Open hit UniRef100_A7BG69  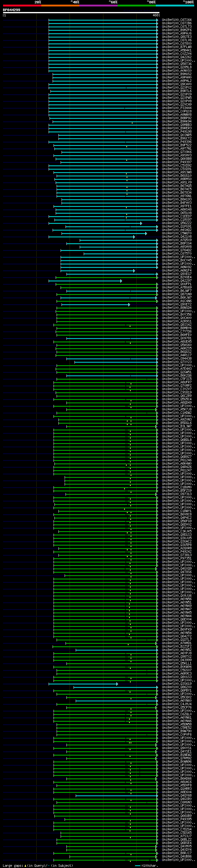[176, 287]
